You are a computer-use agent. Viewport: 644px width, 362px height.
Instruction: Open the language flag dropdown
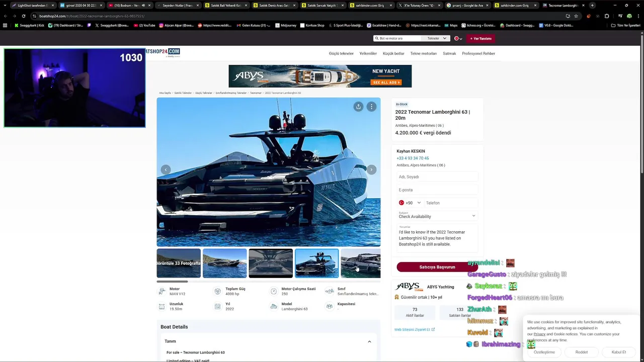458,38
